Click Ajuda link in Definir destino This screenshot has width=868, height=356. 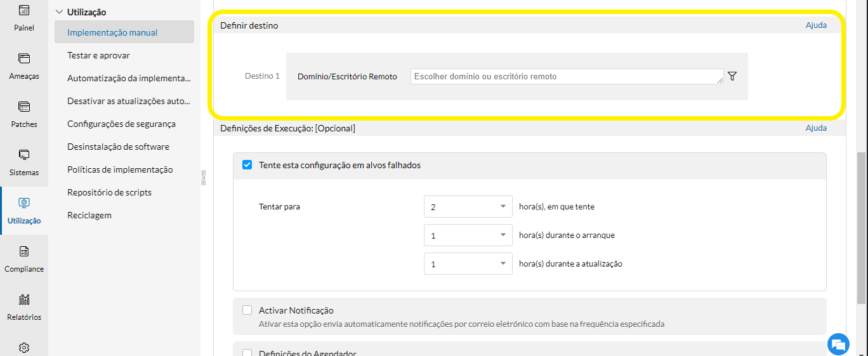[816, 25]
